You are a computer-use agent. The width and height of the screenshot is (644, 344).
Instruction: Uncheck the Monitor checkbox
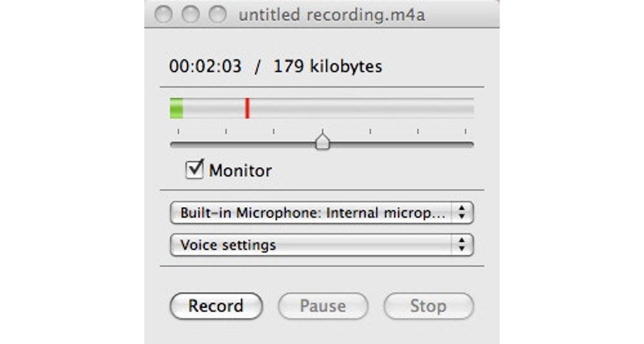(194, 170)
